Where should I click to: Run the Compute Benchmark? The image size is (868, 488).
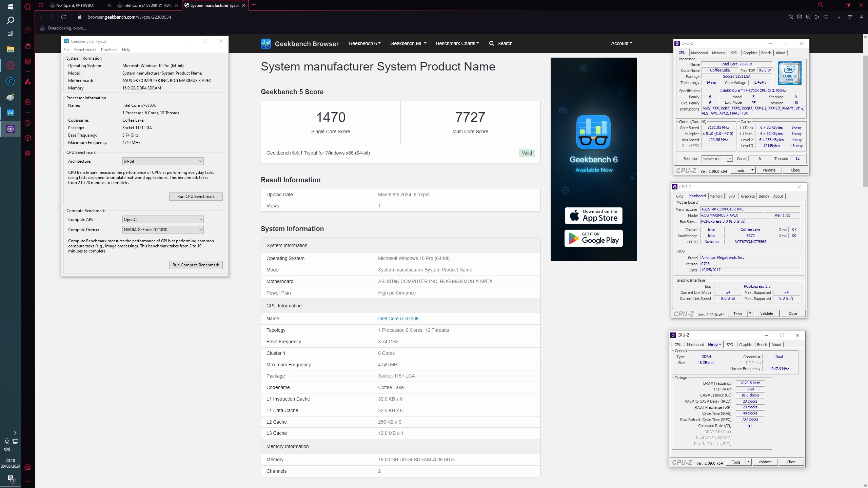196,265
